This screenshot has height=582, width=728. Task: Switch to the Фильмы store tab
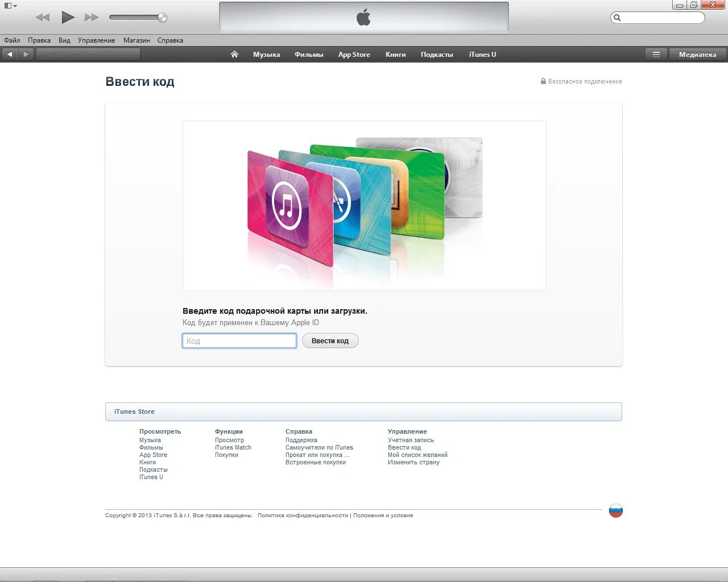coord(309,55)
